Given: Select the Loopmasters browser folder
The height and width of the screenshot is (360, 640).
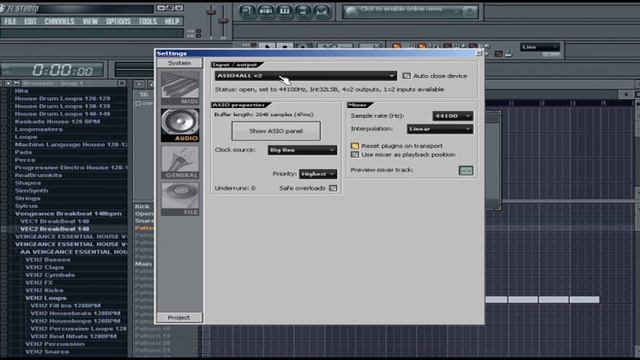Looking at the screenshot, I should pos(38,129).
